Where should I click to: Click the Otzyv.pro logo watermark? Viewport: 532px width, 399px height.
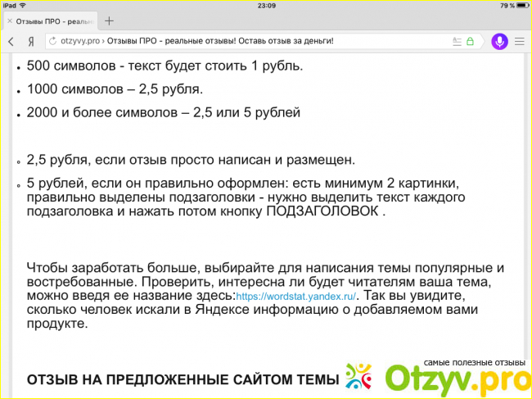pyautogui.click(x=438, y=378)
